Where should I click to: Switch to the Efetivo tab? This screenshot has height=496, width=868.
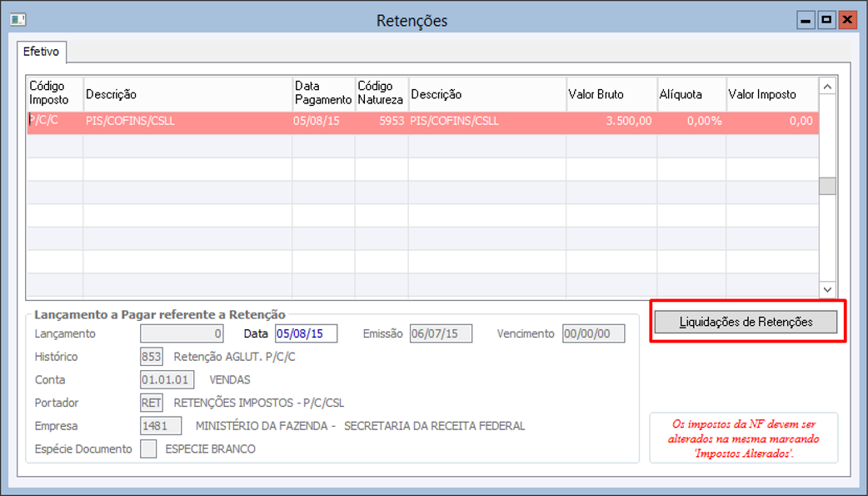(x=41, y=52)
